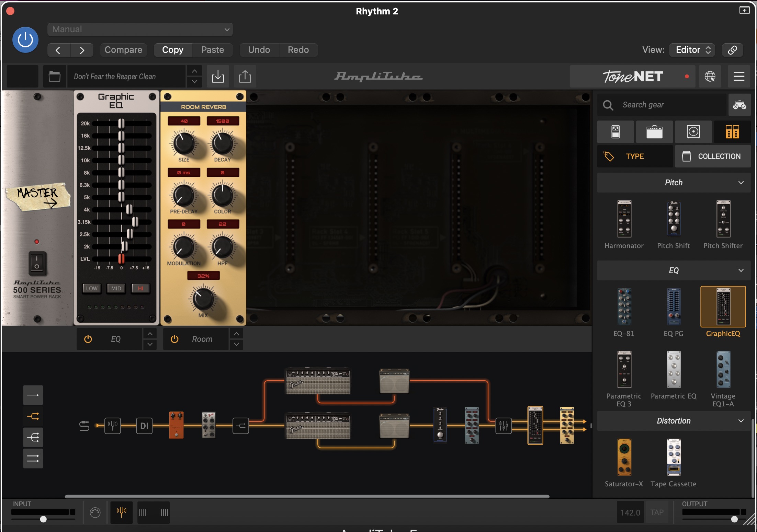The height and width of the screenshot is (532, 757).
Task: Open the View Editor dropdown
Action: (692, 50)
